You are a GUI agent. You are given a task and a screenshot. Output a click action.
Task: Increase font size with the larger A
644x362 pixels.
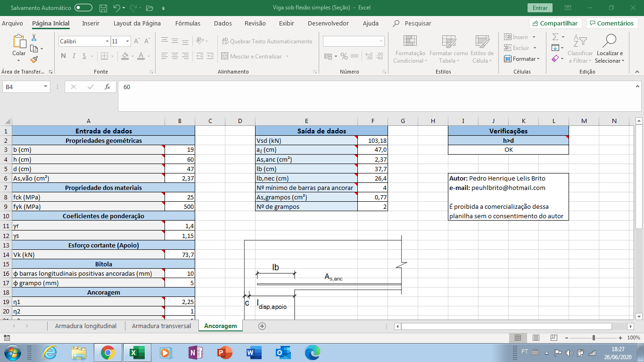tap(137, 41)
